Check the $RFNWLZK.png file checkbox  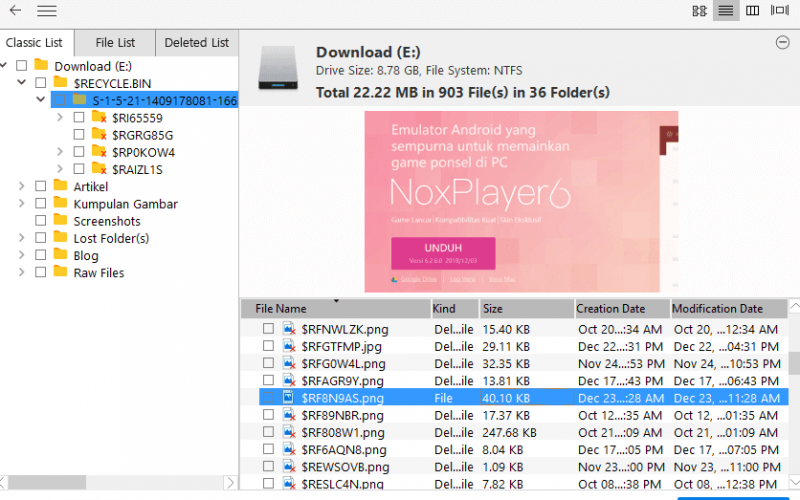coord(268,329)
